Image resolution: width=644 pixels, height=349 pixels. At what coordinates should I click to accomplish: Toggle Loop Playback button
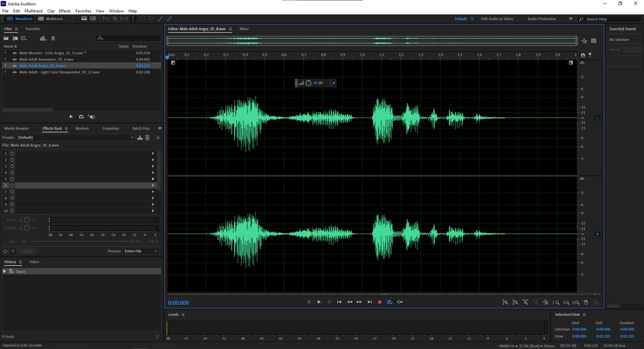tap(389, 302)
